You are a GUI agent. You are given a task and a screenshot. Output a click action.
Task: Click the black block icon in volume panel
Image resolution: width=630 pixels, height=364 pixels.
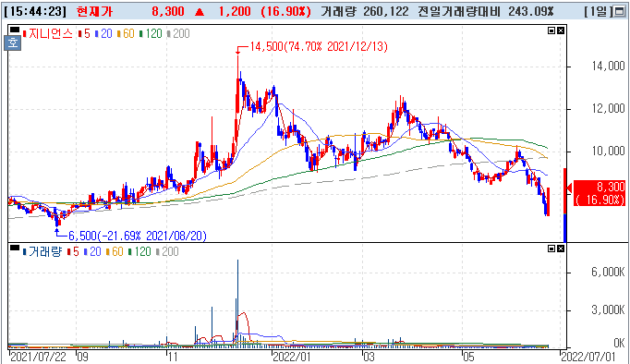click(15, 248)
